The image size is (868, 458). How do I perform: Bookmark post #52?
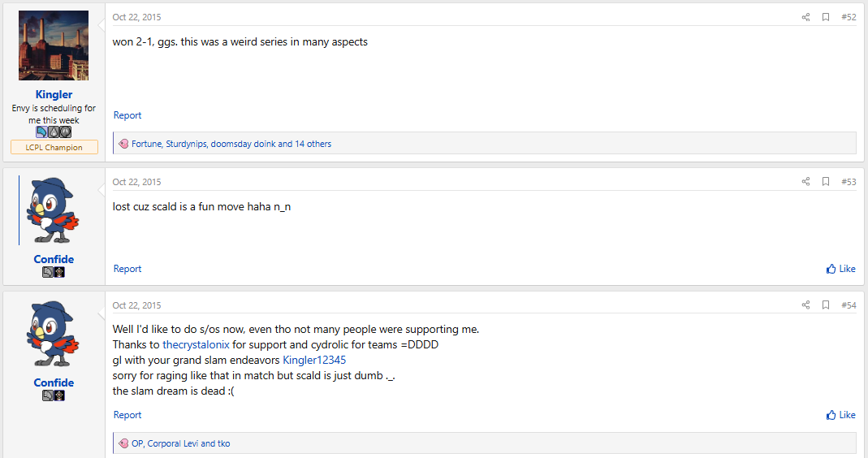(x=826, y=17)
